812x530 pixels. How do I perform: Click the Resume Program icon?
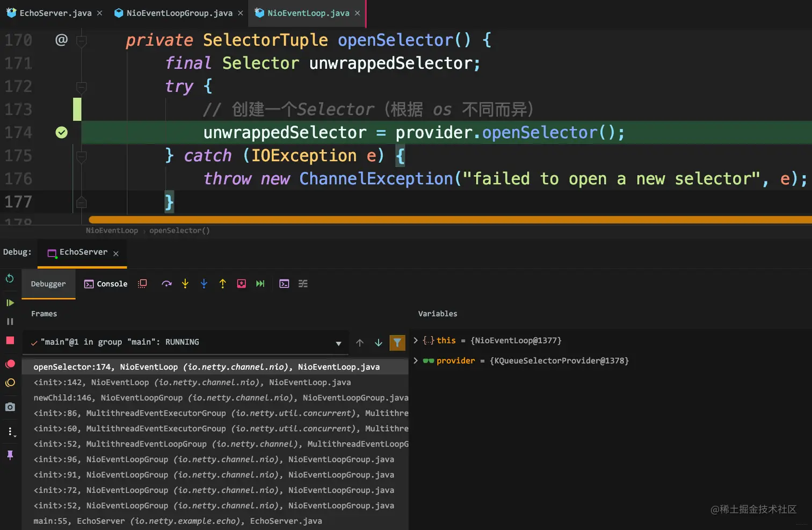pyautogui.click(x=10, y=303)
